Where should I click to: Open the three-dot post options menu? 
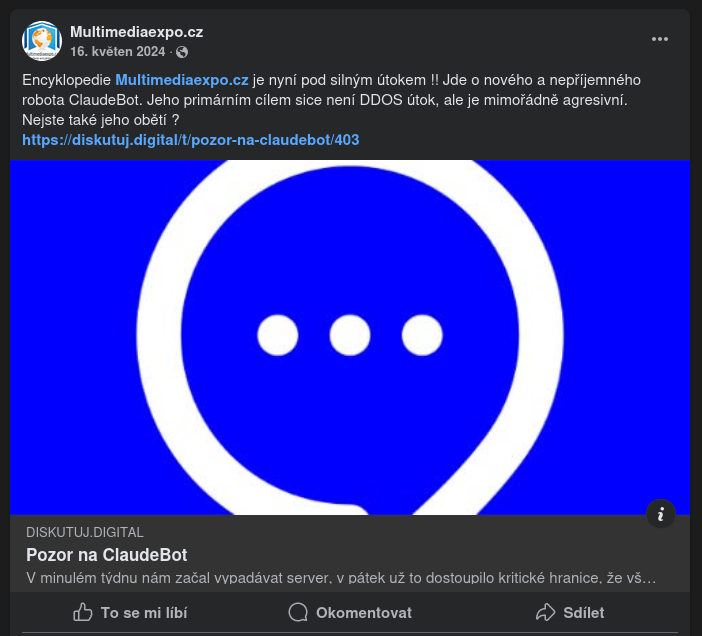pyautogui.click(x=660, y=39)
